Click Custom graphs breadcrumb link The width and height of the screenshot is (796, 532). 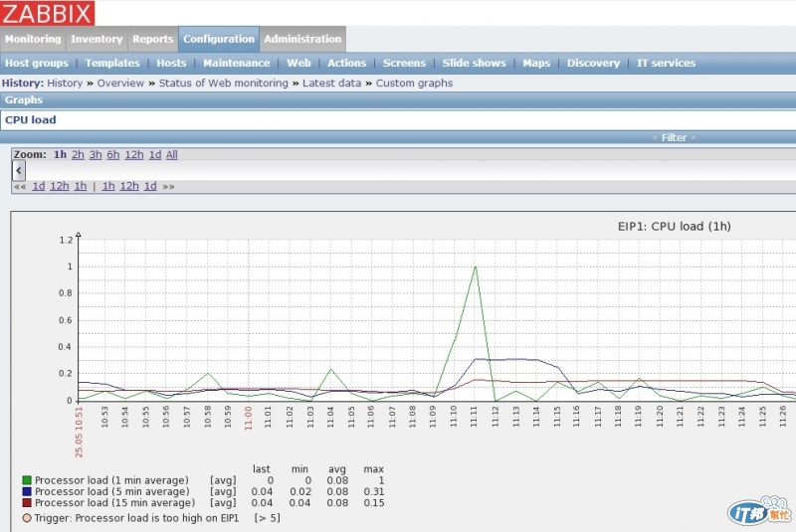click(x=414, y=84)
